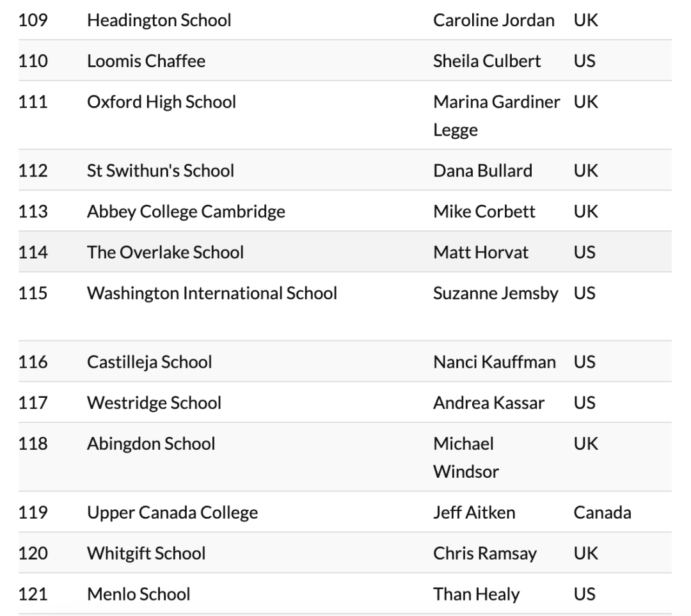
Task: Select Michael Windsor name cell
Action: click(x=466, y=457)
